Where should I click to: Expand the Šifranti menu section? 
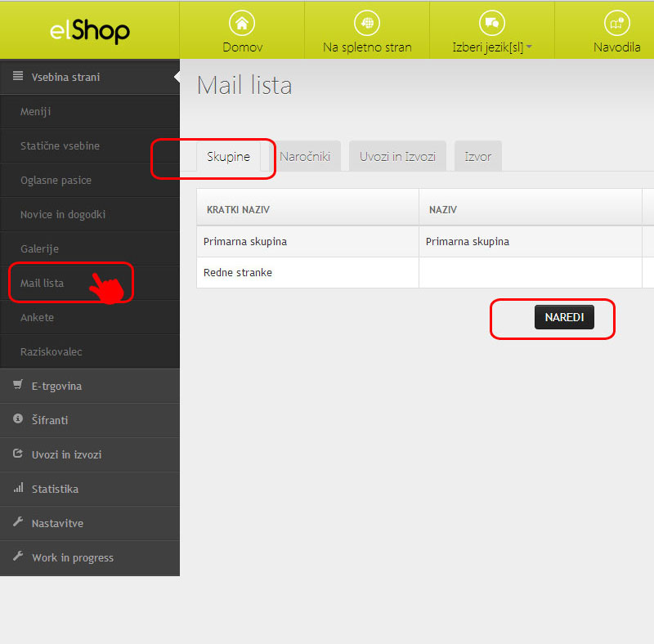[x=90, y=420]
